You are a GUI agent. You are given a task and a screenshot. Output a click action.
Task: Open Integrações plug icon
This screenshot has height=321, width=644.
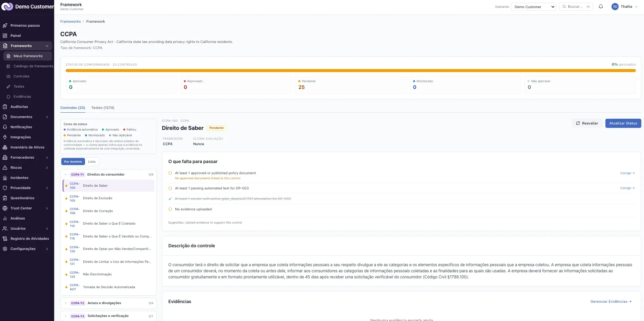coord(5,137)
